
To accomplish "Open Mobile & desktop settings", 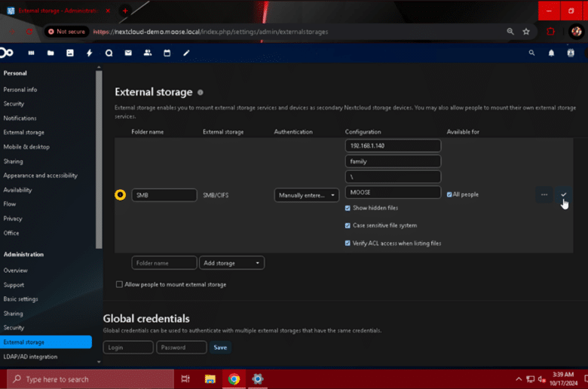I will tap(26, 147).
